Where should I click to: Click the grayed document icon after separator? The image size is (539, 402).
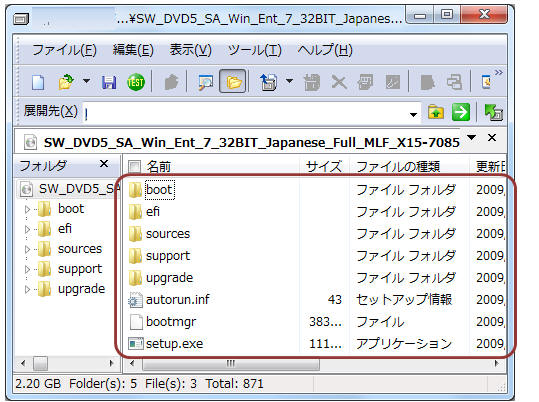click(x=427, y=83)
